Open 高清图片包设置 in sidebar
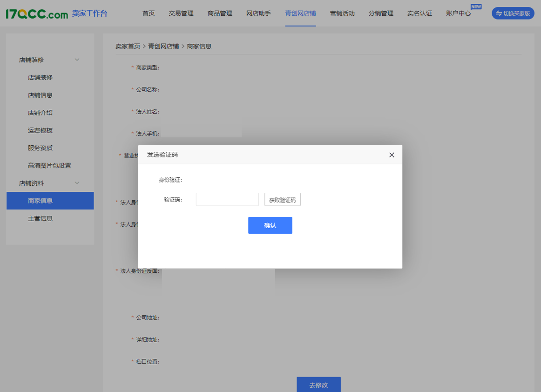Screen dimensions: 541x392 tap(49, 165)
